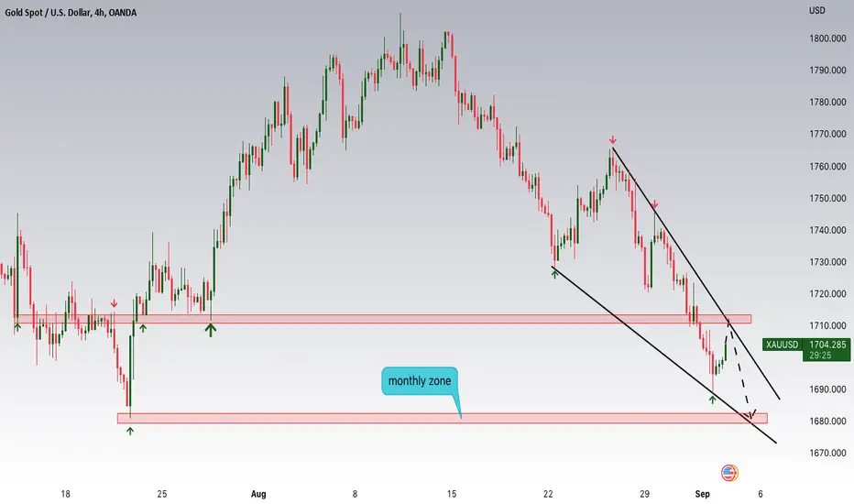
Task: Click the 29 date label on time axis
Action: pyautogui.click(x=644, y=494)
